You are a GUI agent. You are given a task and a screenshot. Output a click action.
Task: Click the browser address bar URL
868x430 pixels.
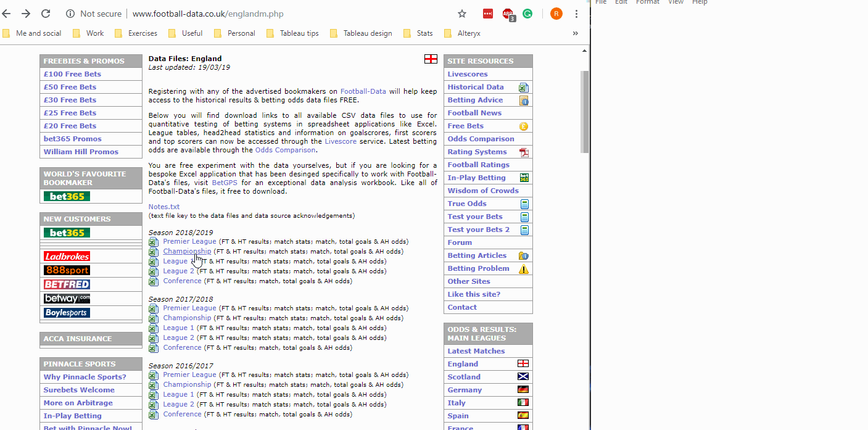tap(208, 14)
